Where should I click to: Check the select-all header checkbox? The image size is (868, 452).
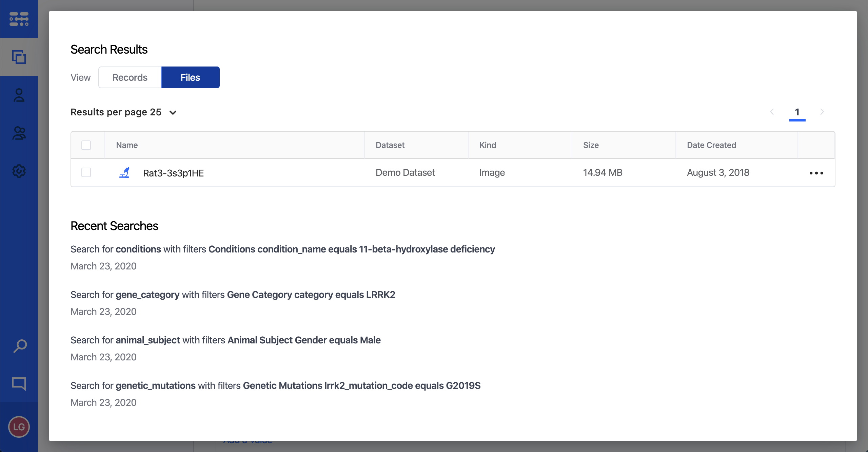pos(86,145)
